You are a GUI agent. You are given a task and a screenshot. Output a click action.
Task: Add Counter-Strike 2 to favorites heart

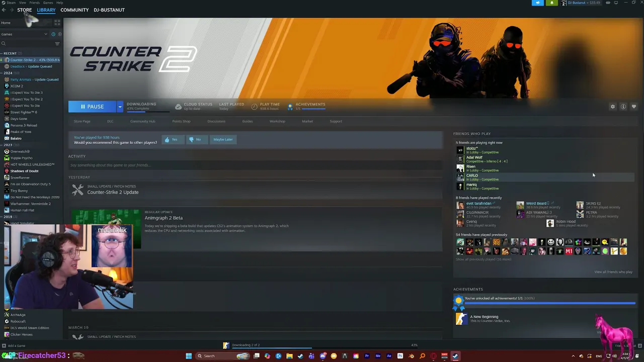pos(634,107)
